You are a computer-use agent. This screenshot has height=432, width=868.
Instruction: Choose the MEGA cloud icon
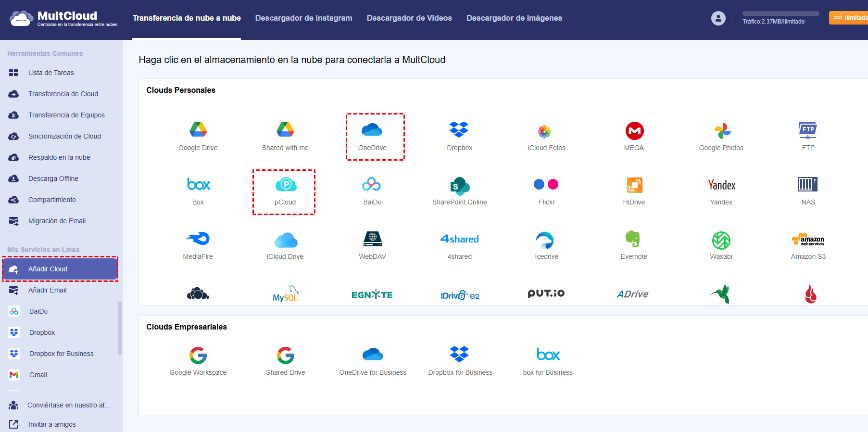pyautogui.click(x=634, y=131)
